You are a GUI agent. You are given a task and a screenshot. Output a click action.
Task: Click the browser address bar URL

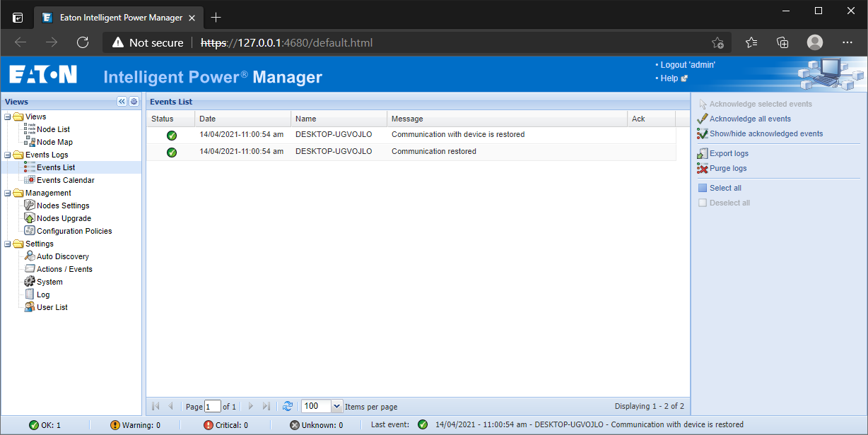click(x=286, y=42)
